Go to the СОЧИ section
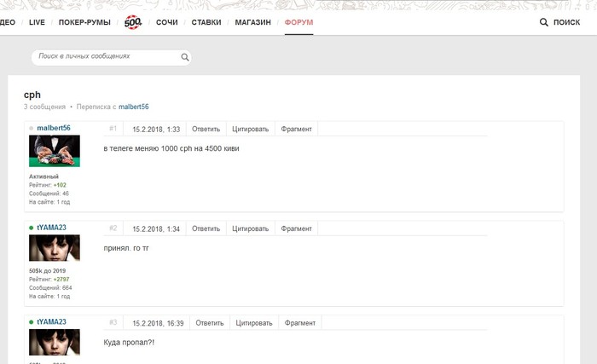 (167, 22)
